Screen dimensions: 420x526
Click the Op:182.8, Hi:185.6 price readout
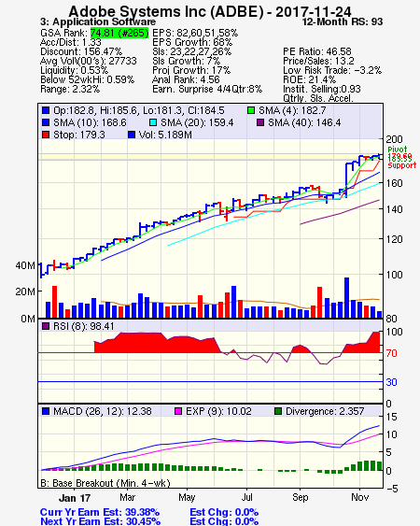[x=139, y=110]
